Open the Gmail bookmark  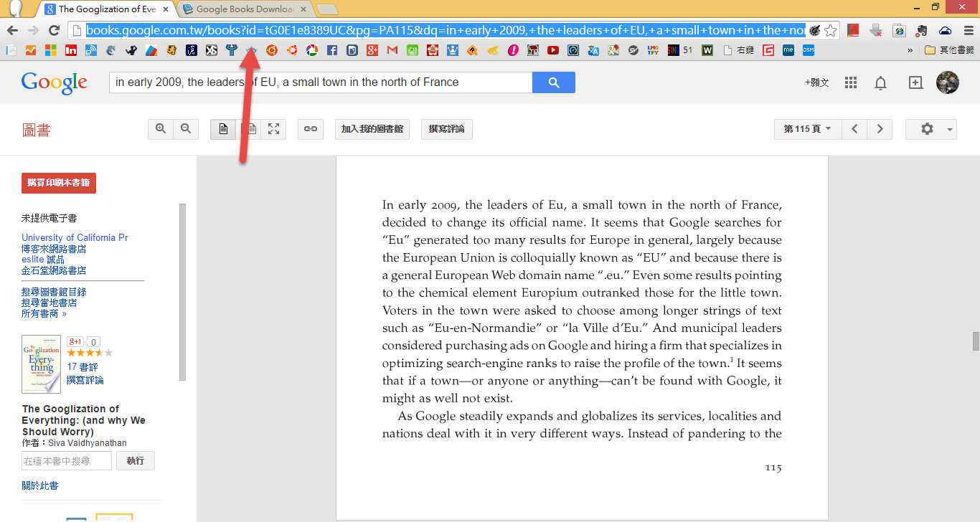[x=392, y=50]
